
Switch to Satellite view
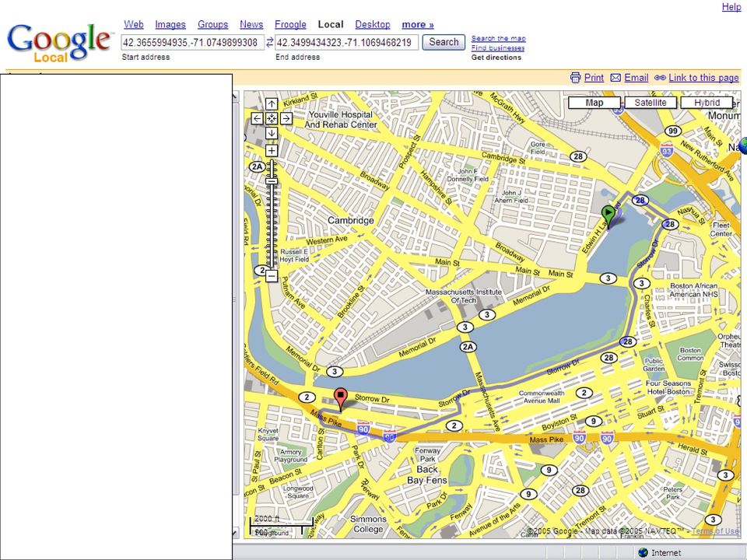point(651,103)
